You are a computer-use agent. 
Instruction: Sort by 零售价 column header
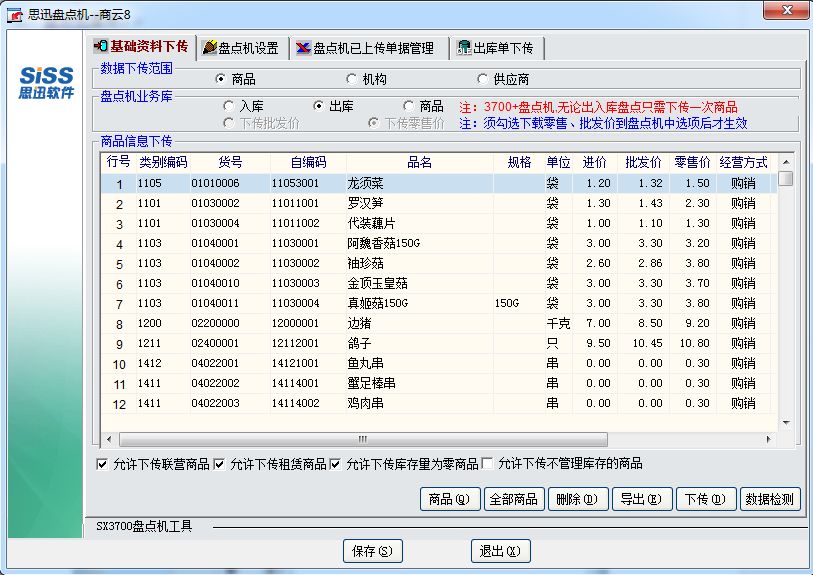692,162
